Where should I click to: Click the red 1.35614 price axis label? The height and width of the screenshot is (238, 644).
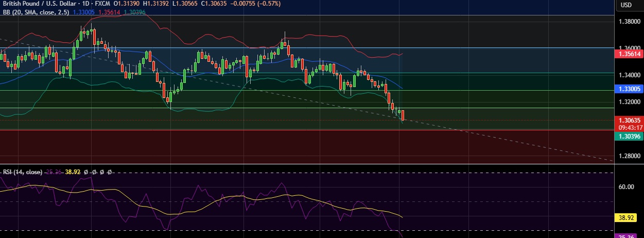click(629, 54)
